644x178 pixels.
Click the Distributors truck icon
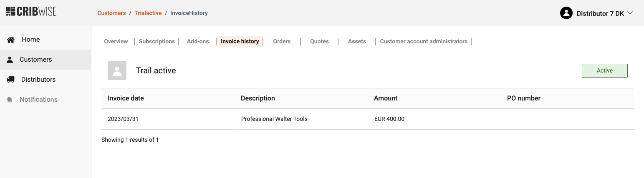click(x=11, y=80)
